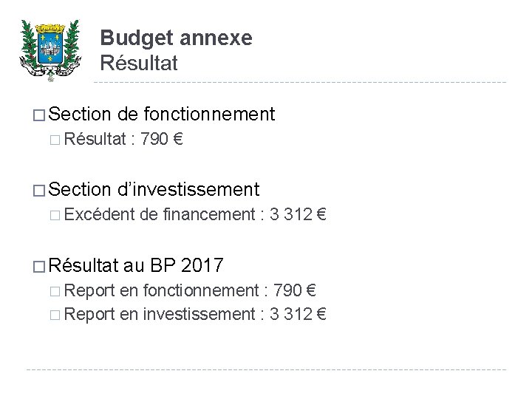The image size is (532, 399).
Task: Click the small bullet before Report en investissement
Action: [58, 315]
